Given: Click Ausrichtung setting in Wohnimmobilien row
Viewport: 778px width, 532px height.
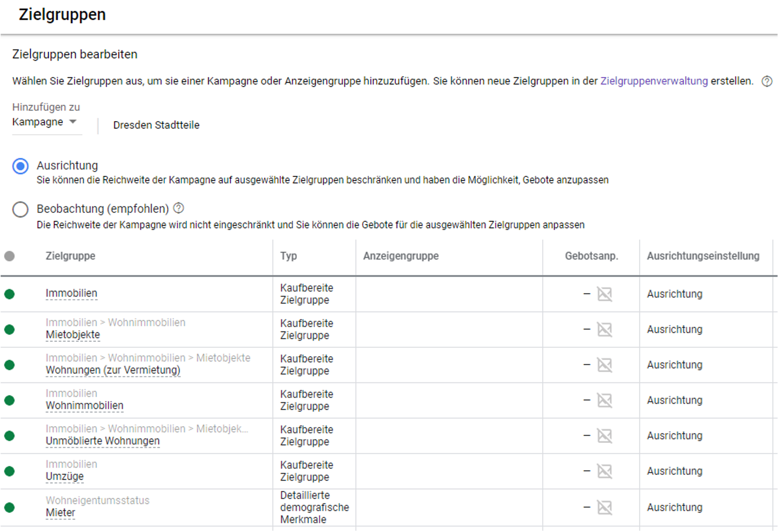Looking at the screenshot, I should (x=674, y=401).
